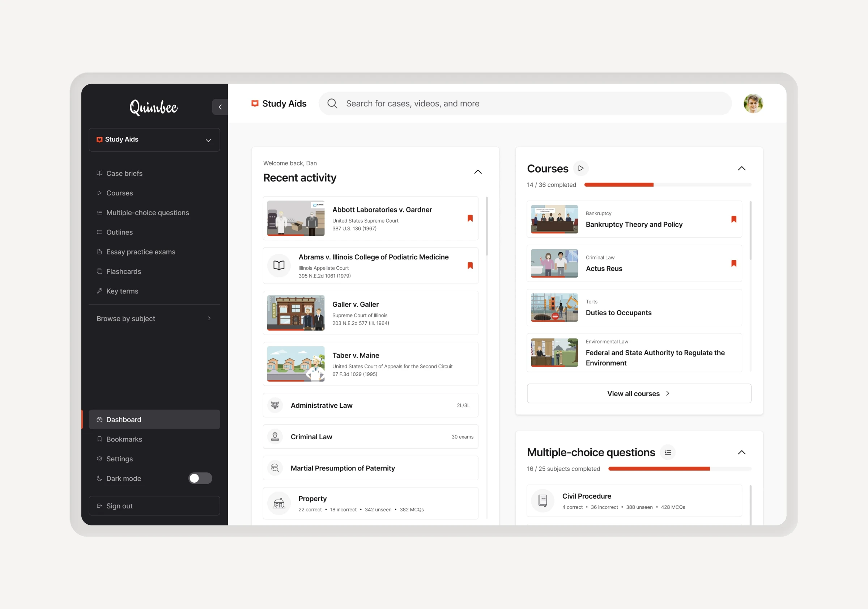Image resolution: width=868 pixels, height=609 pixels.
Task: Click the Courses completion progress bar
Action: tap(667, 185)
